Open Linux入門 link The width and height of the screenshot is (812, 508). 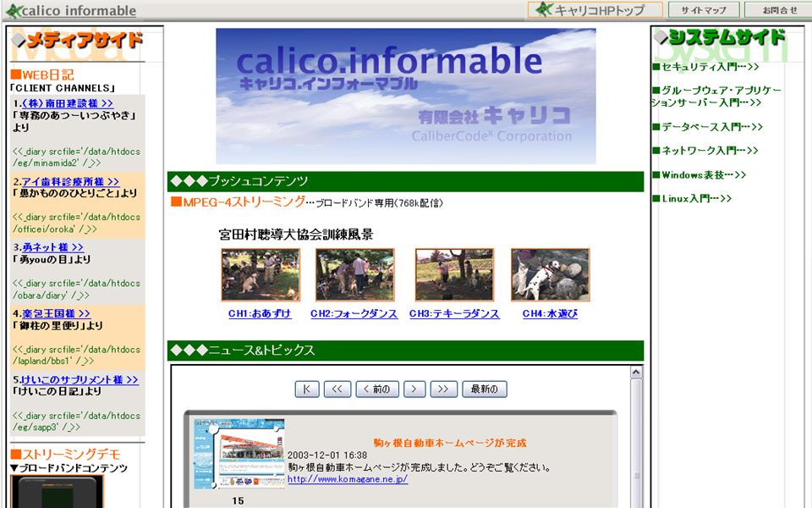coord(692,198)
